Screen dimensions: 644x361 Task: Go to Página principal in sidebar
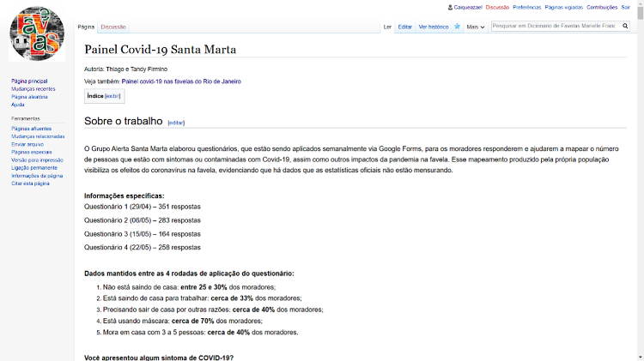pyautogui.click(x=29, y=81)
